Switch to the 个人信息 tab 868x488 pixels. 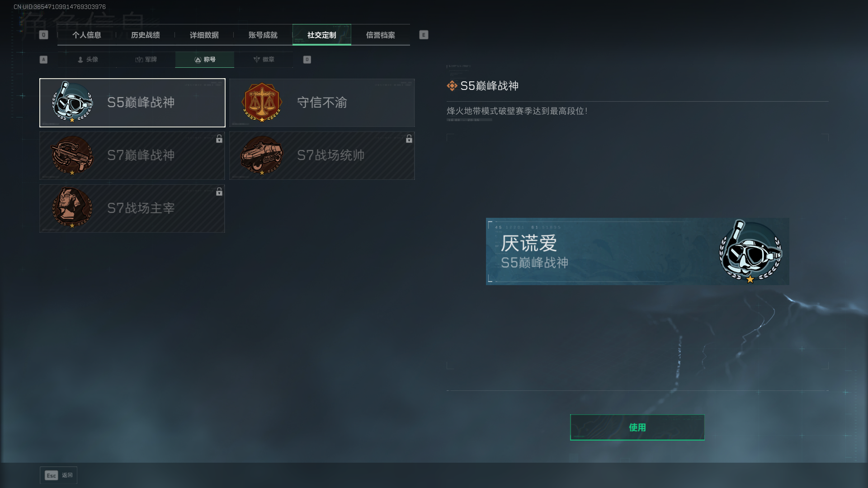pos(87,35)
